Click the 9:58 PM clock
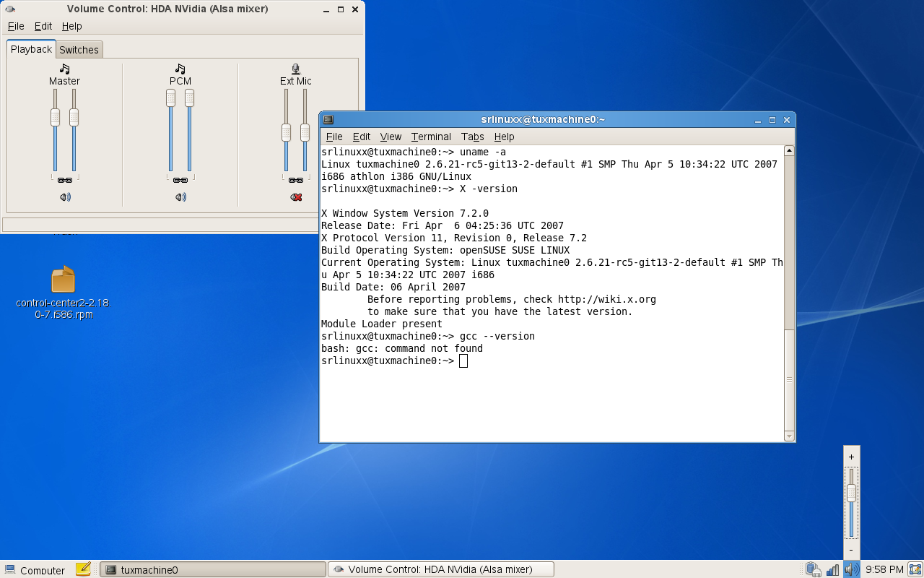 tap(884, 570)
